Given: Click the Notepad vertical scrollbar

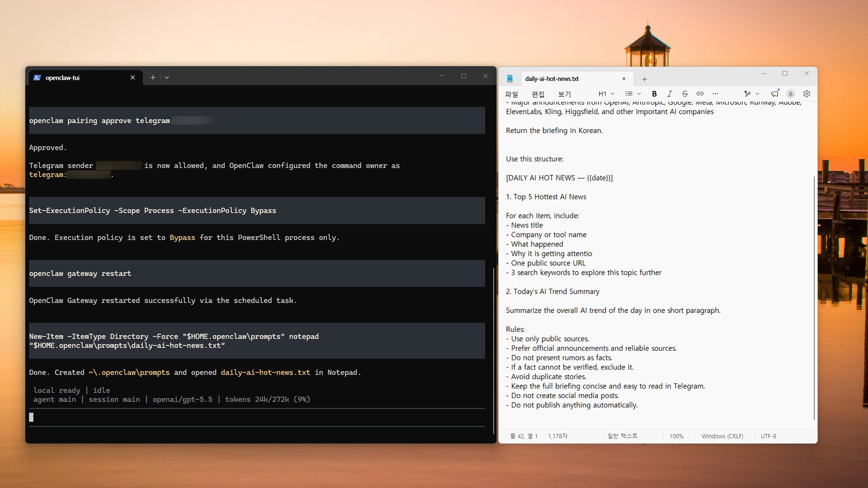Looking at the screenshot, I should pyautogui.click(x=814, y=298).
